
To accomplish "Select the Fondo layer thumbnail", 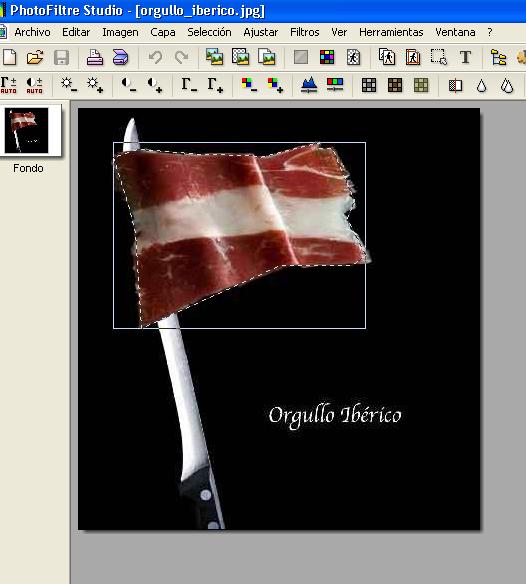I will (26, 130).
